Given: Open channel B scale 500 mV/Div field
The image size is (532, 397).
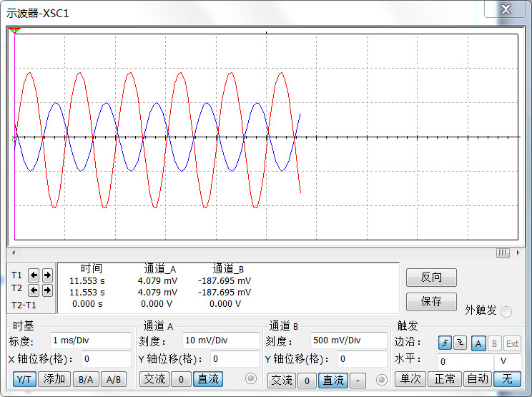Looking at the screenshot, I should pos(348,340).
